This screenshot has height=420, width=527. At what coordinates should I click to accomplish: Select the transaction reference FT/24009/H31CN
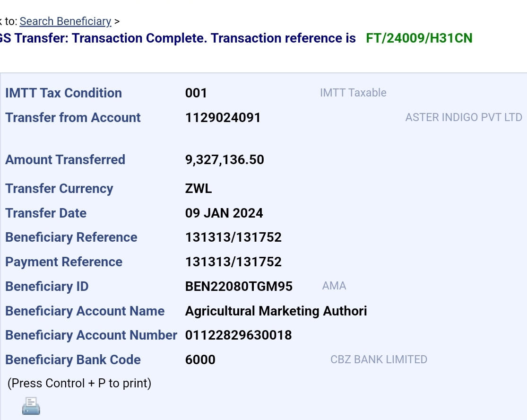(419, 38)
